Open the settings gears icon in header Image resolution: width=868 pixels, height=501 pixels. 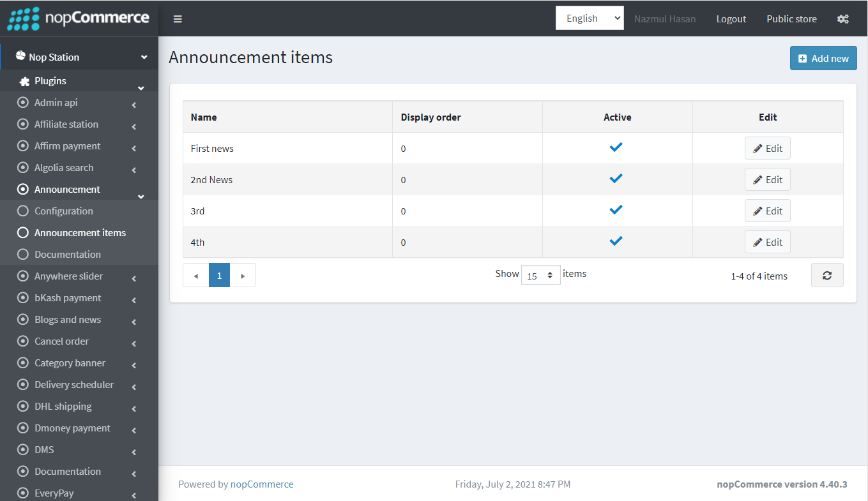[842, 19]
